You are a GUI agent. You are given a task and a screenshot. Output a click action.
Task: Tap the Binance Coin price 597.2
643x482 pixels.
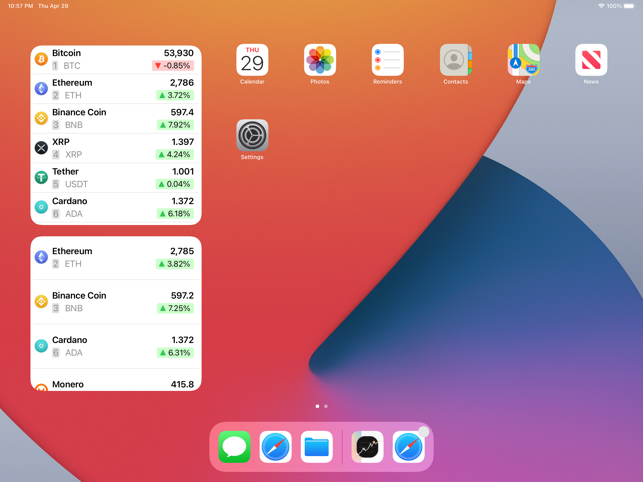[x=182, y=295]
